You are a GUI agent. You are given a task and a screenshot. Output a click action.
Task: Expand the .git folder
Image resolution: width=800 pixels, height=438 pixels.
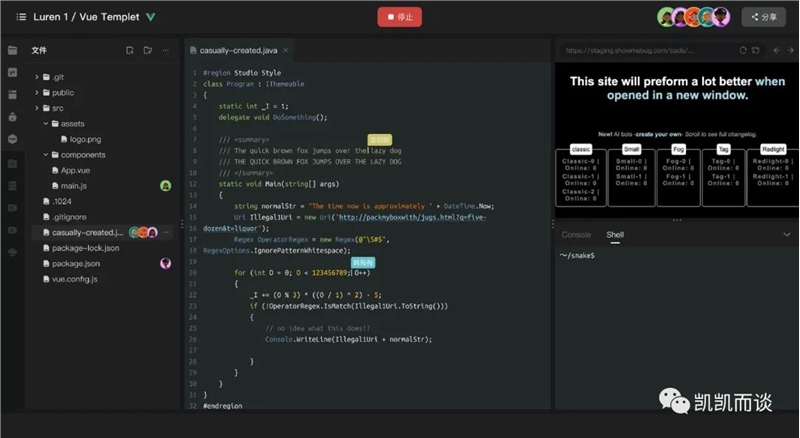pos(37,77)
